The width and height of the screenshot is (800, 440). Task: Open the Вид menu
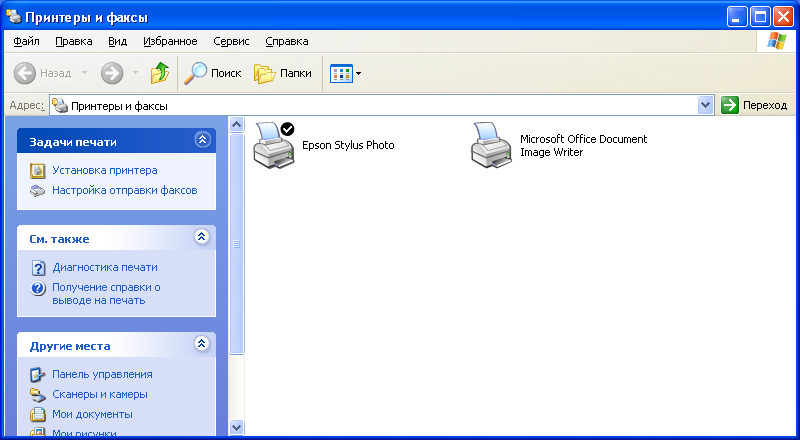(117, 41)
